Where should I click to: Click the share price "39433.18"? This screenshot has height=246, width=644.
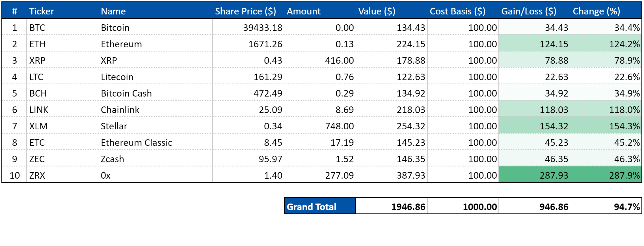point(263,28)
